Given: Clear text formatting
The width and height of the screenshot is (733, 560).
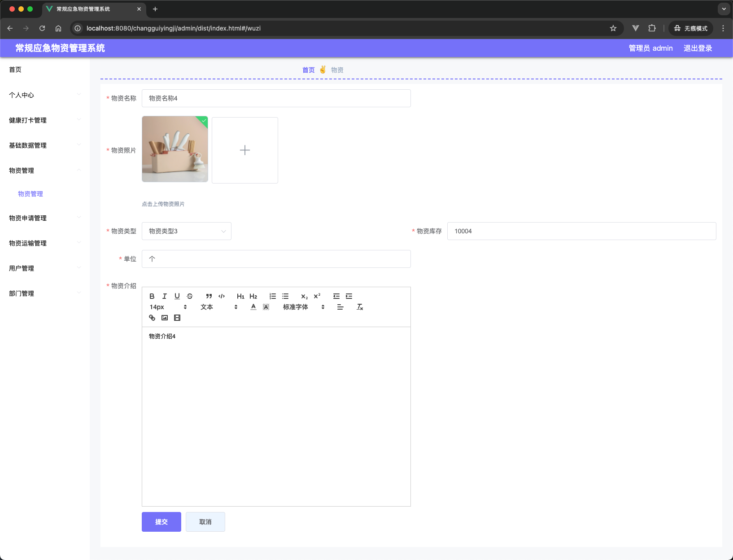Looking at the screenshot, I should (360, 307).
